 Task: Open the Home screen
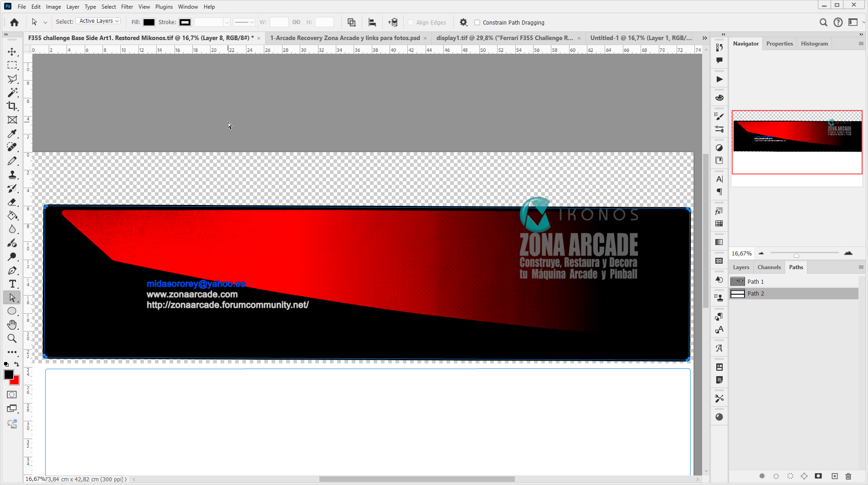(x=14, y=22)
